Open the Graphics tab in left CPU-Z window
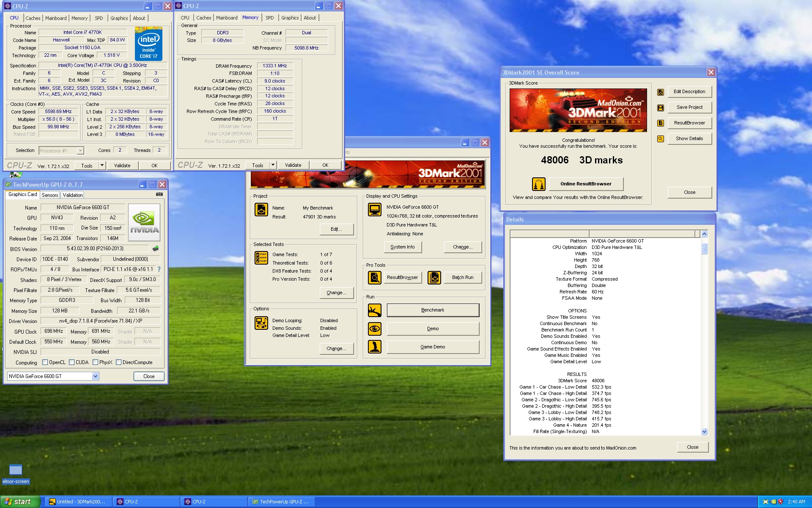 pos(119,18)
